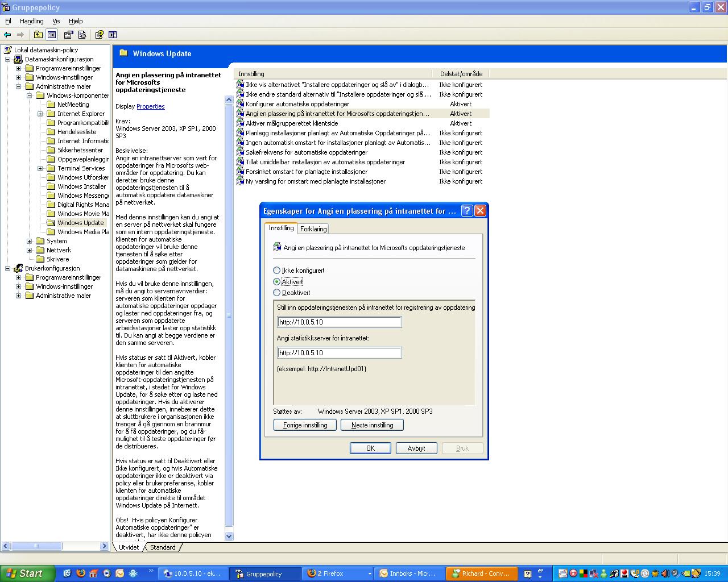This screenshot has height=582, width=728.
Task: Select the Ikke konfigurert radio button
Action: click(277, 271)
